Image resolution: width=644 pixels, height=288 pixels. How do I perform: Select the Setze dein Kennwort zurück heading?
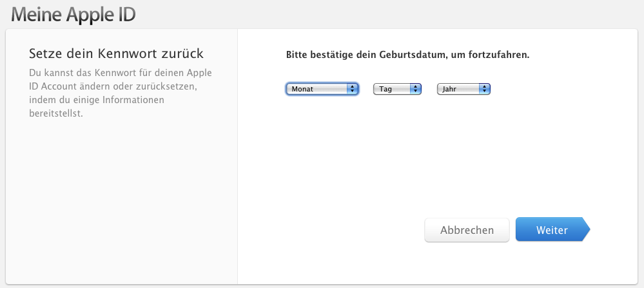click(x=117, y=53)
